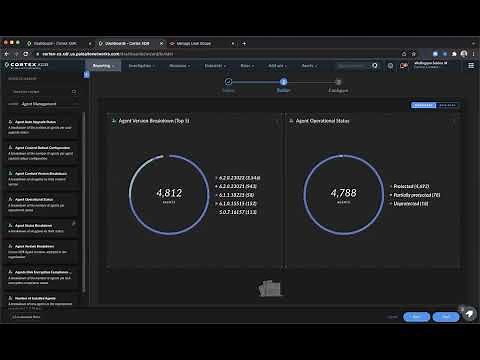Click the browser back arrow

click(x=6, y=54)
